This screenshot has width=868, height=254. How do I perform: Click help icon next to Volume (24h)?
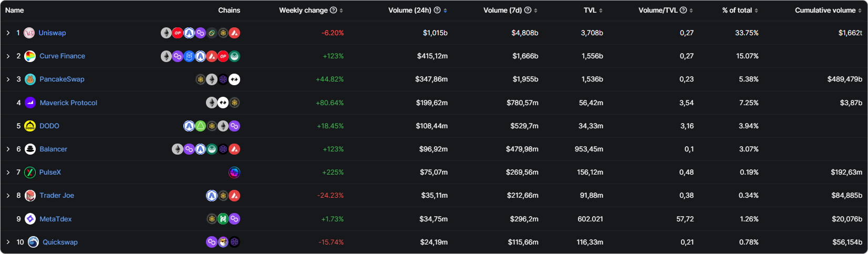(x=437, y=11)
